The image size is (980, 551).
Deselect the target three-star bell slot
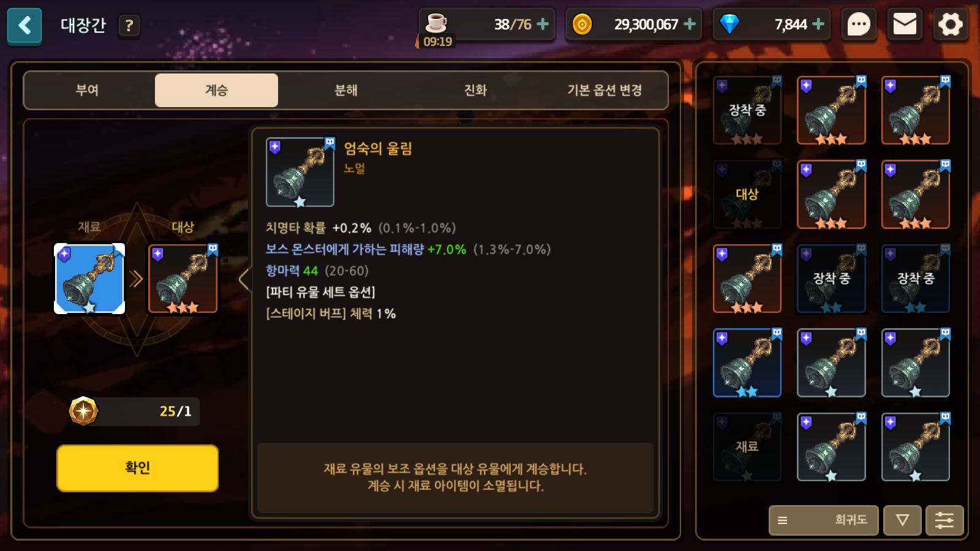[x=183, y=279]
